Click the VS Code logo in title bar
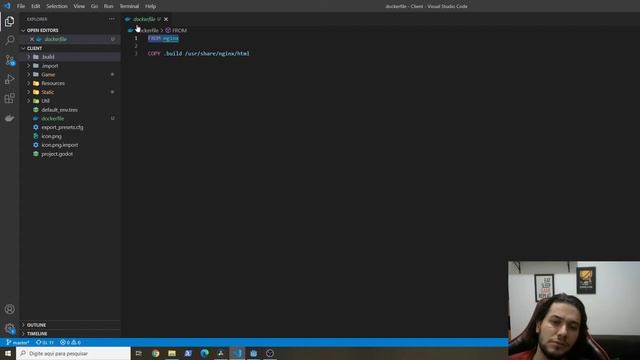Viewport: 640px width, 360px height. click(x=7, y=6)
